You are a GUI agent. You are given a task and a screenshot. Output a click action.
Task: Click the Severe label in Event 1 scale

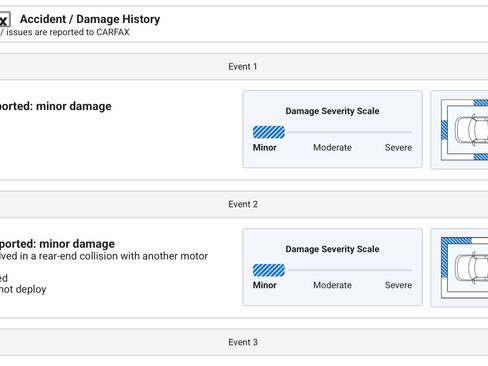pyautogui.click(x=398, y=147)
